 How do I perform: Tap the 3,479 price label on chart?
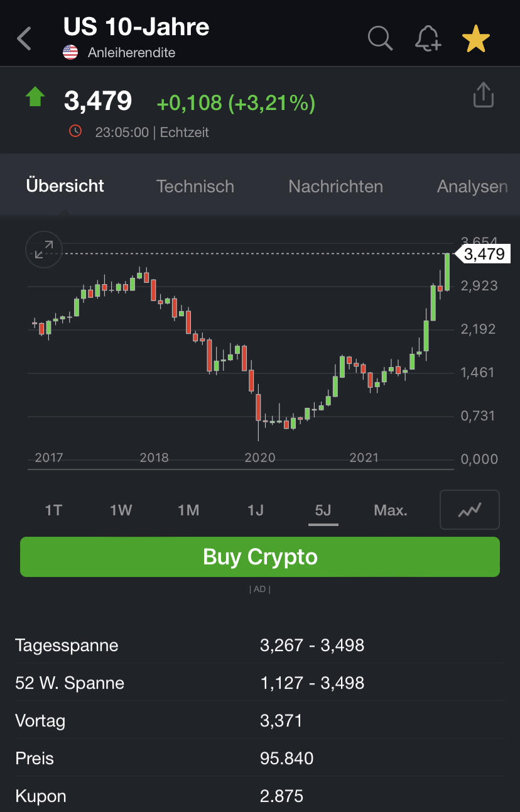(x=484, y=254)
